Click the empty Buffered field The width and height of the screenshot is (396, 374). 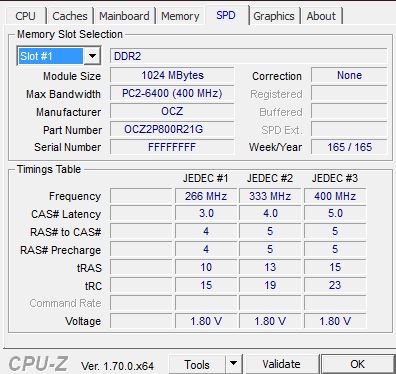point(349,111)
